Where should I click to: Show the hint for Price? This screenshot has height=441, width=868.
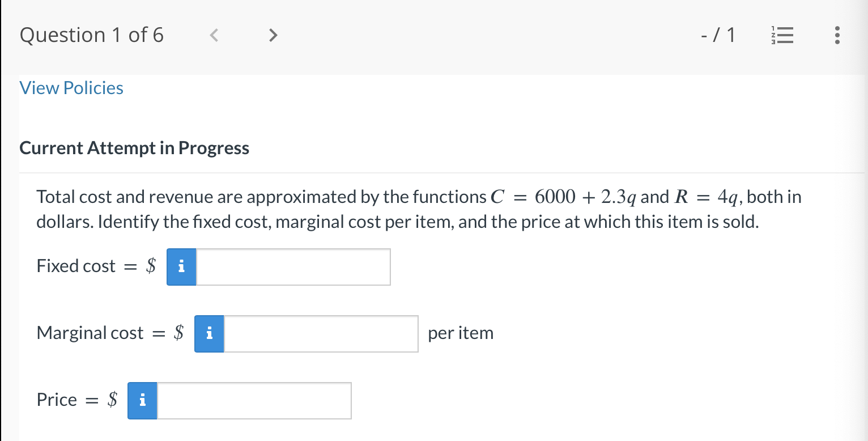point(142,400)
